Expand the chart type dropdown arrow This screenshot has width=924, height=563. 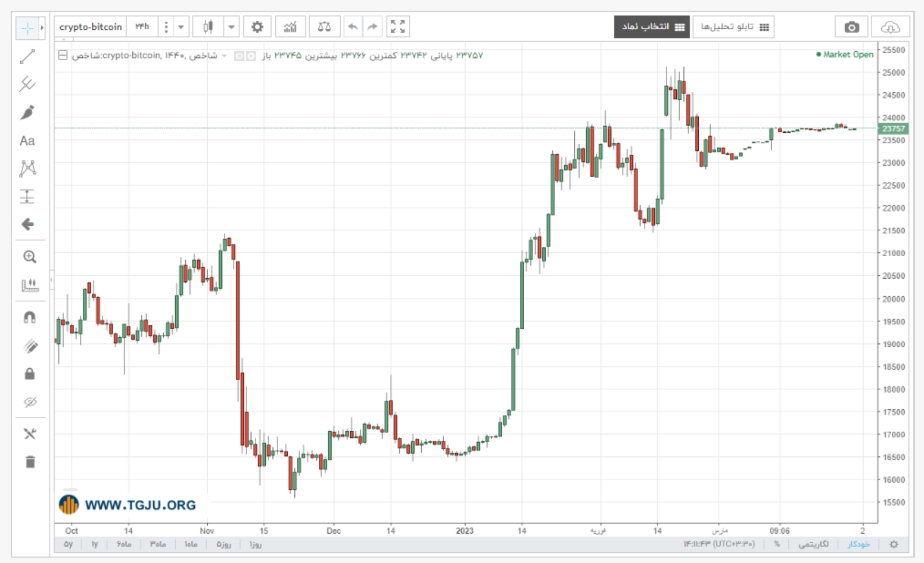click(x=231, y=27)
